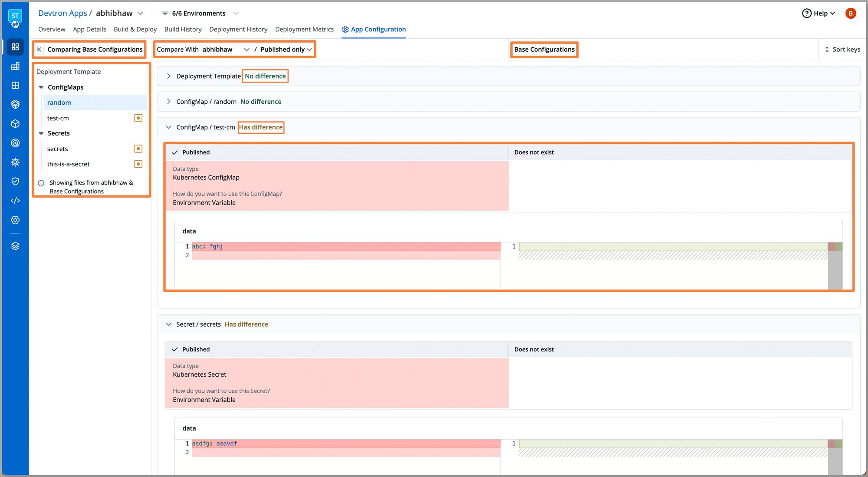Open the 6/6 Environments dropdown
Viewport: 868px width, 477px height.
(x=236, y=13)
